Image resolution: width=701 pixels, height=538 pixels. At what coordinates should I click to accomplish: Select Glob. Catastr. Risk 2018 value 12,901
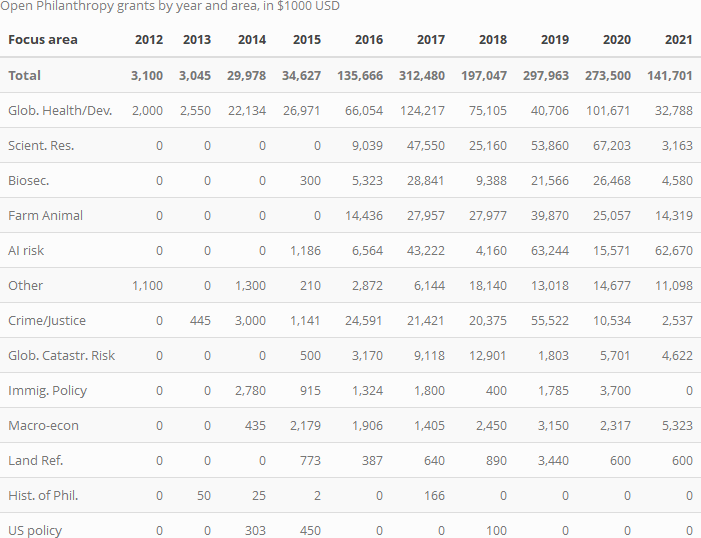[488, 355]
